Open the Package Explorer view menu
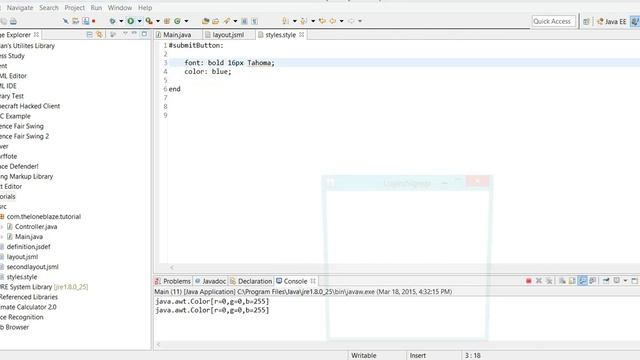This screenshot has height=360, width=640. tap(125, 34)
